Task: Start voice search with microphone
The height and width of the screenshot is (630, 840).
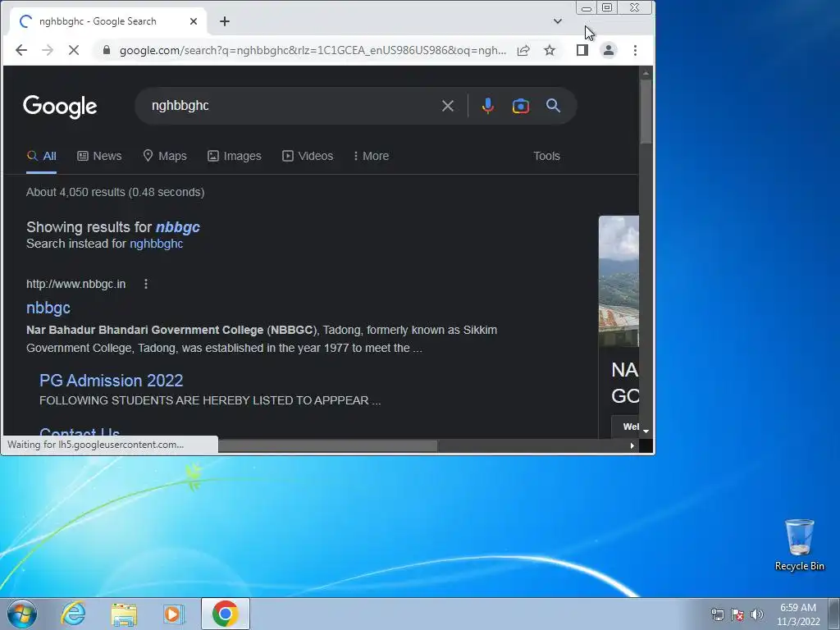Action: coord(487,106)
